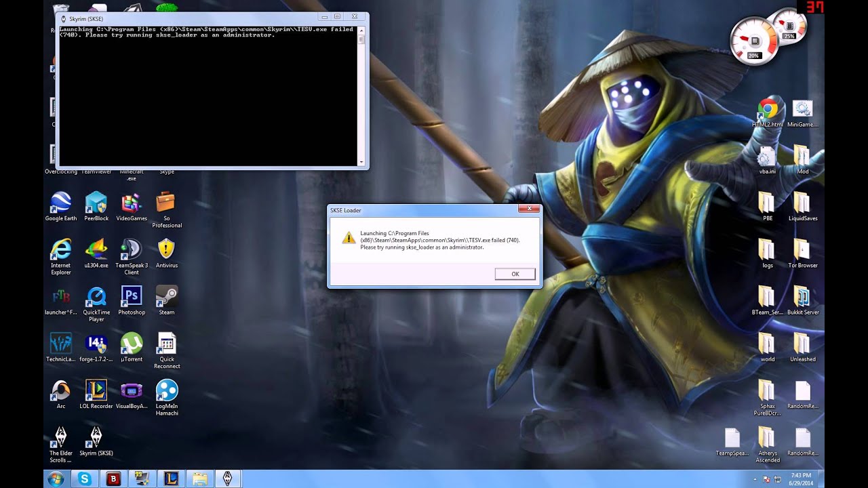Viewport: 868px width, 488px height.
Task: Close the Skyrim (SKSE) console window
Action: point(355,16)
